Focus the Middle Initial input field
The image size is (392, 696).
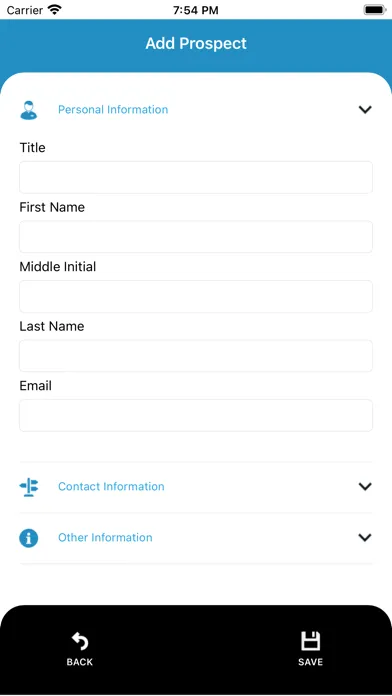pyautogui.click(x=196, y=296)
